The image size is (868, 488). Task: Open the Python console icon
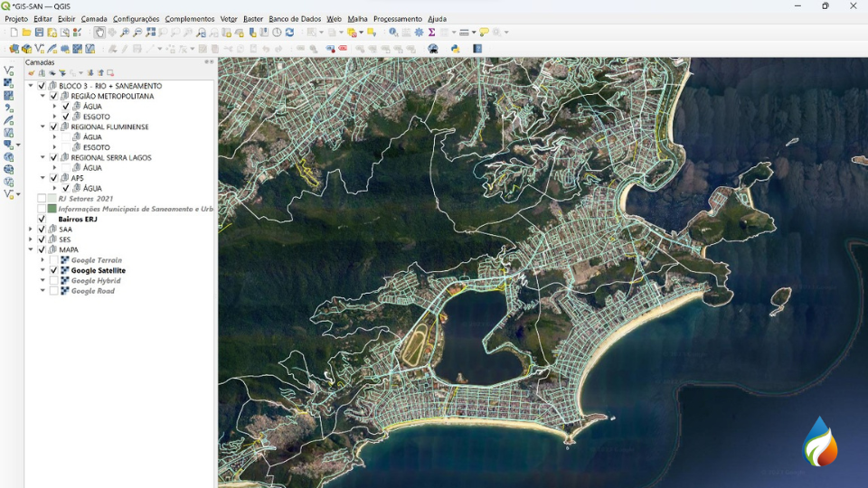[455, 49]
